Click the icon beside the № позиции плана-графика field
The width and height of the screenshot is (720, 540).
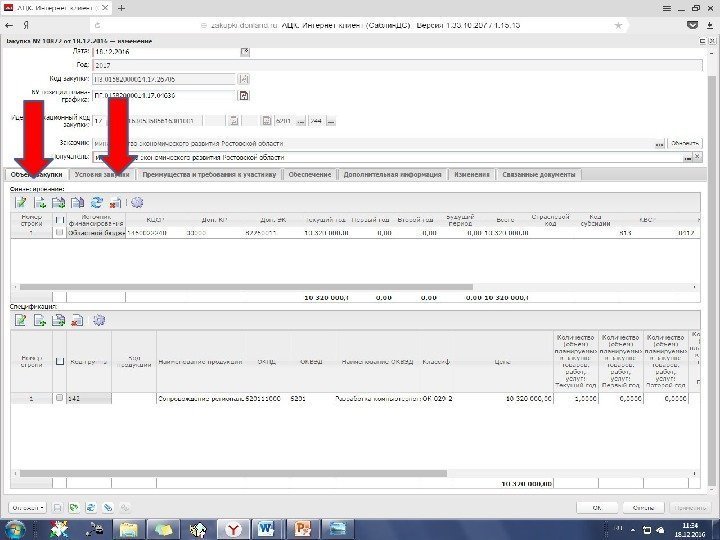click(x=244, y=96)
